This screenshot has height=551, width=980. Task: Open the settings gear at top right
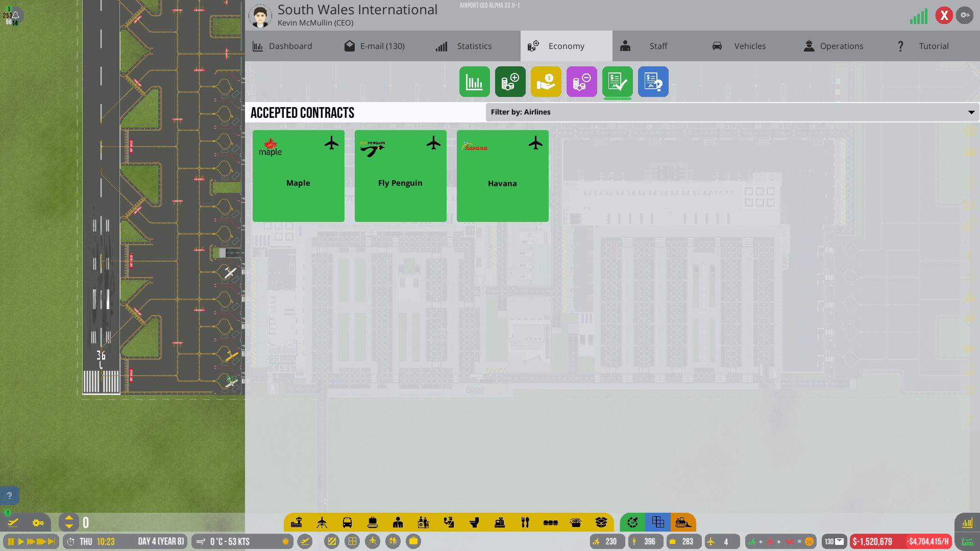(x=965, y=15)
